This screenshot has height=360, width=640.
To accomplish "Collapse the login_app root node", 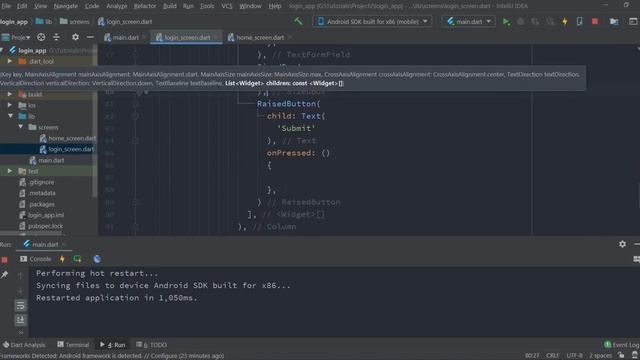I will (2, 50).
